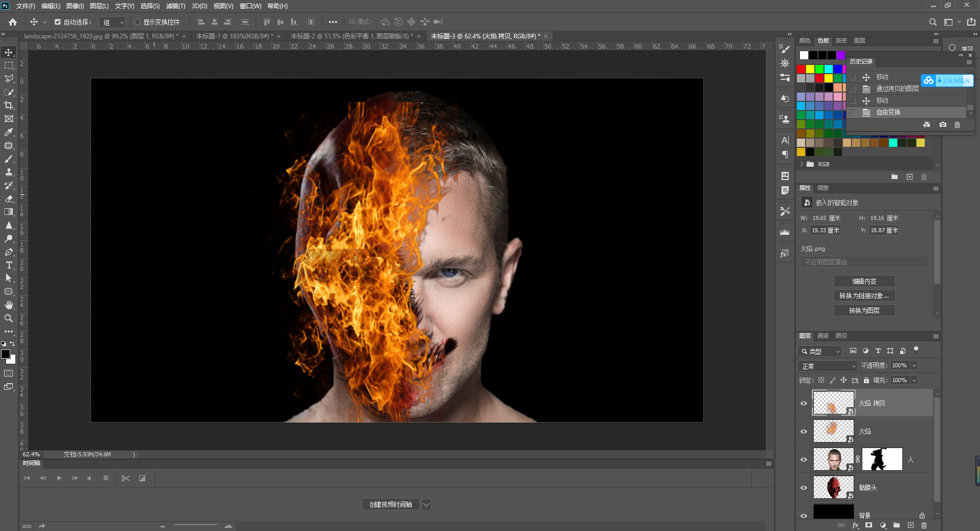Select the 自由变换 history state
This screenshot has width=980, height=531.
coord(906,112)
